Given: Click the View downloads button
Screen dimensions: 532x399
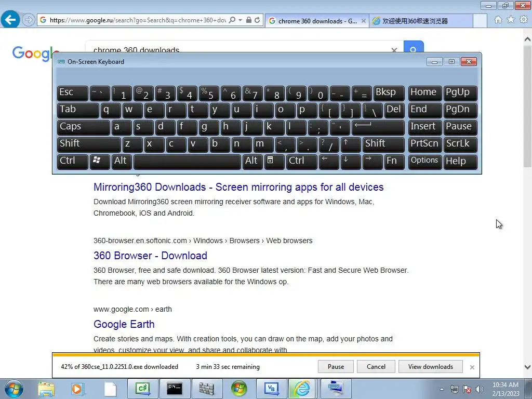Looking at the screenshot, I should [431, 366].
